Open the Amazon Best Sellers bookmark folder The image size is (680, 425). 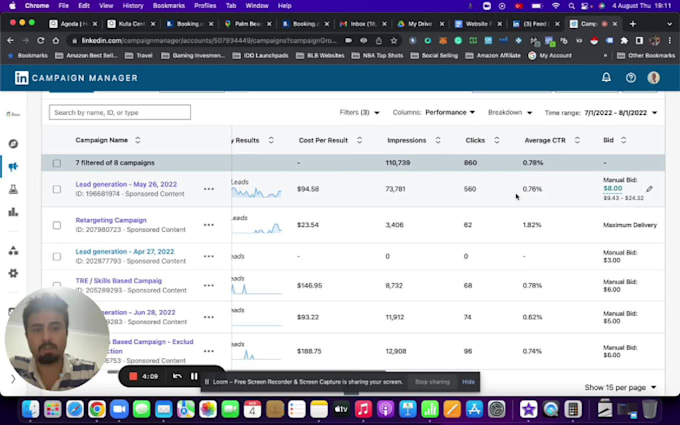coord(87,56)
